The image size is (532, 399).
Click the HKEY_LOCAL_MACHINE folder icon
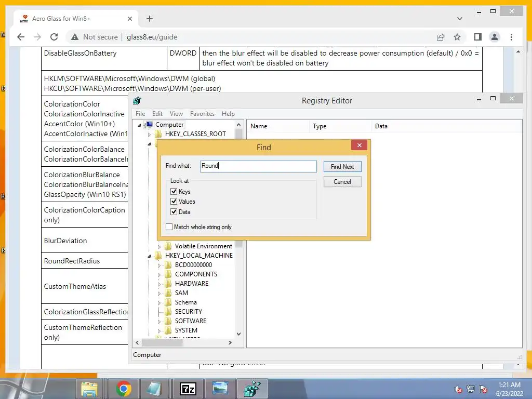pos(158,256)
